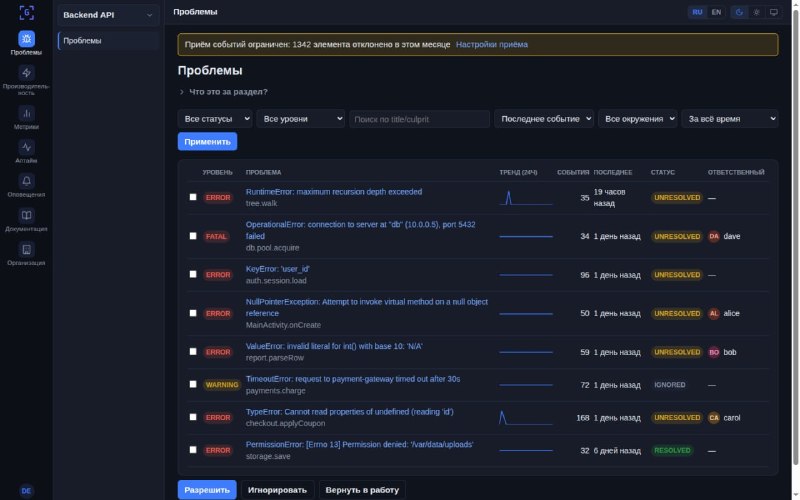Image resolution: width=800 pixels, height=500 pixels.
Task: Open the Все уровни dropdown
Action: coord(301,119)
